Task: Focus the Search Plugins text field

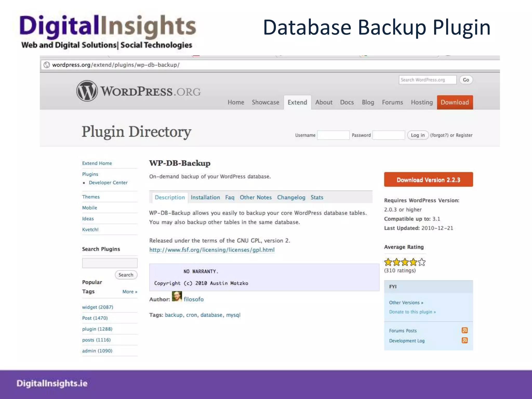Action: pos(110,263)
